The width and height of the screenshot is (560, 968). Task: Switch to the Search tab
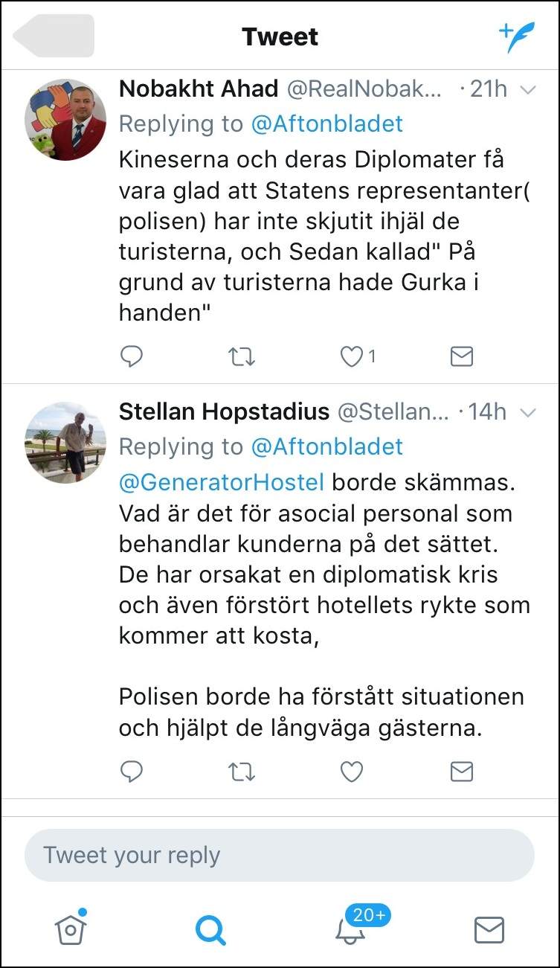click(210, 929)
